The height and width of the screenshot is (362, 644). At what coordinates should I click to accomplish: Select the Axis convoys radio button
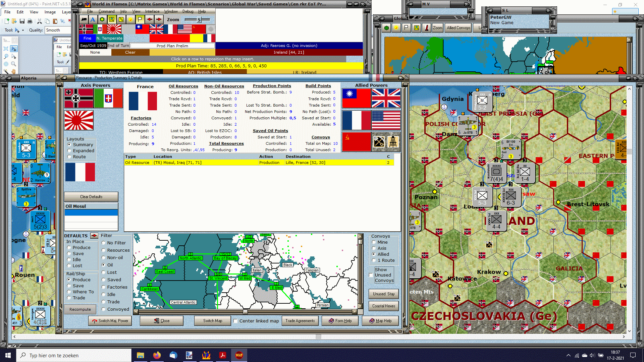coord(374,248)
